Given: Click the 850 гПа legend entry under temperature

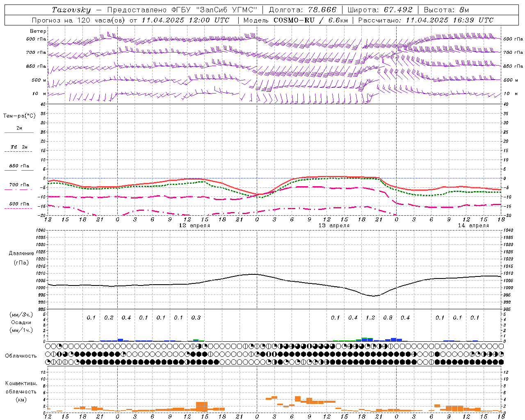Looking at the screenshot, I should [x=19, y=166].
